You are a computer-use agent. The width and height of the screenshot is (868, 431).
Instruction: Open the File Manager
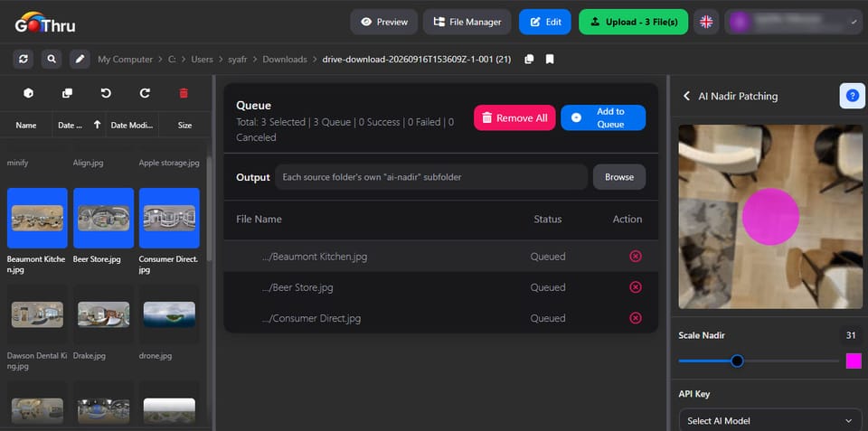coord(467,22)
